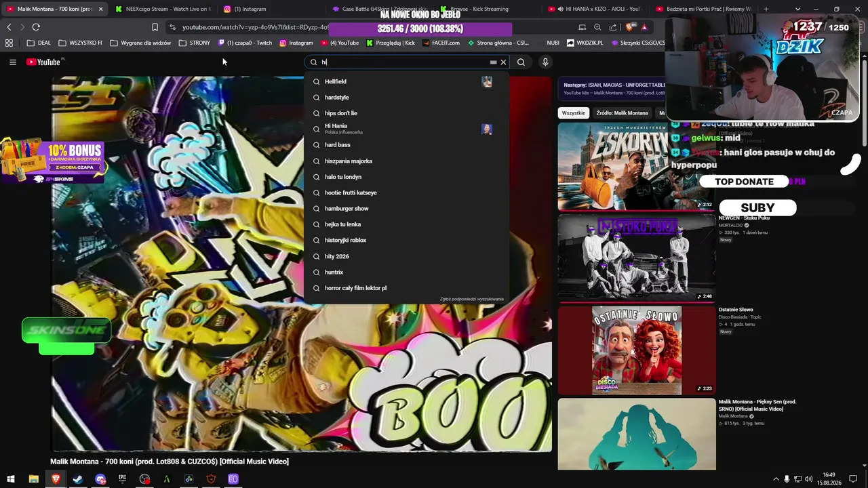Image resolution: width=868 pixels, height=488 pixels.
Task: Open the Windows notification center icon
Action: pos(853,479)
